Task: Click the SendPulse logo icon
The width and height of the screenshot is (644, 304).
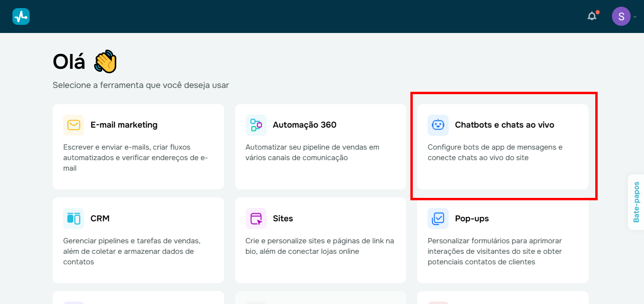Action: pos(21,17)
